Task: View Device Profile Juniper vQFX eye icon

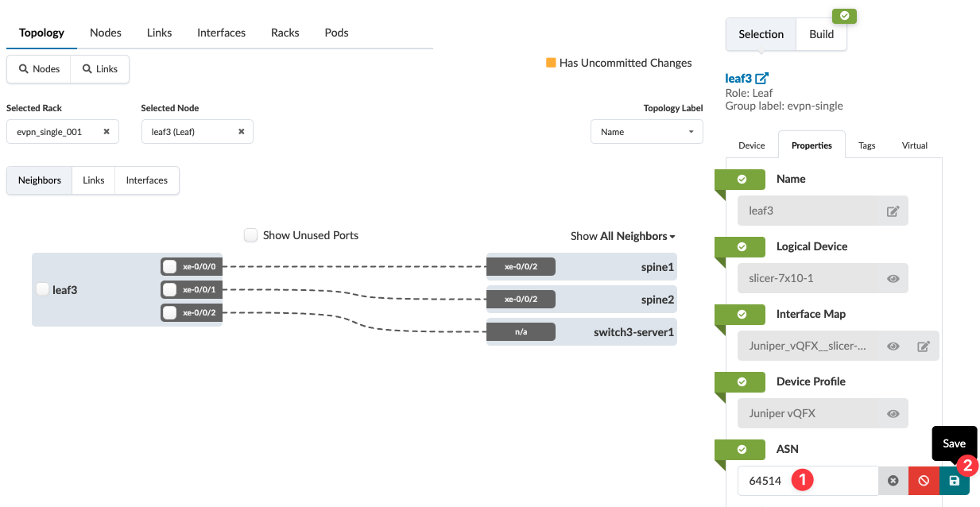Action: [x=893, y=414]
